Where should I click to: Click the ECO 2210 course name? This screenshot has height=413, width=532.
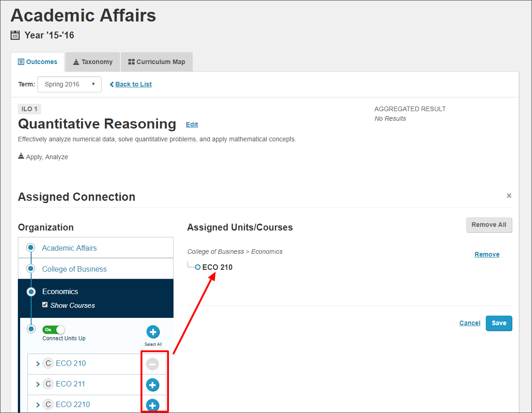[x=73, y=404]
